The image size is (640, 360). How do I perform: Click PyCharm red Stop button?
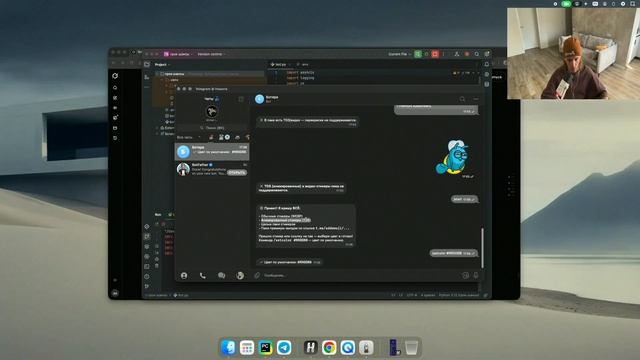435,54
